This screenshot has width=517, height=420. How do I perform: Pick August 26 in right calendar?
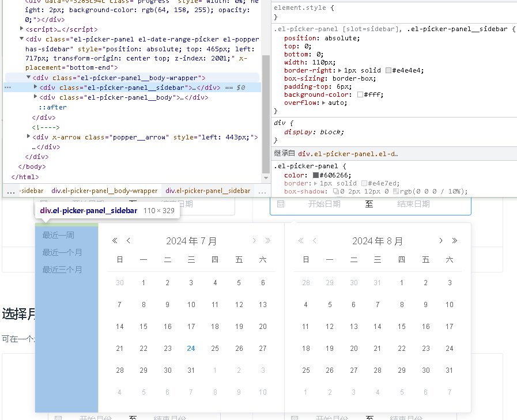pos(330,370)
